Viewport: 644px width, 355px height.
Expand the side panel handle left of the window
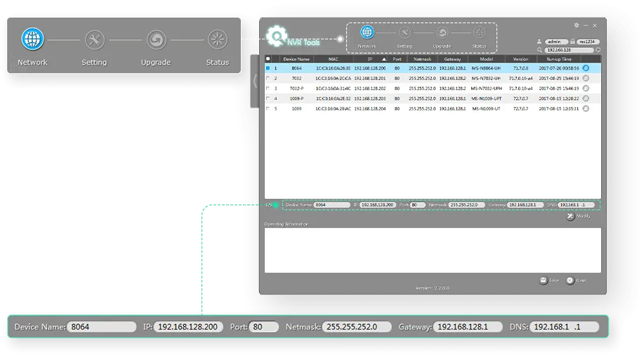(255, 81)
